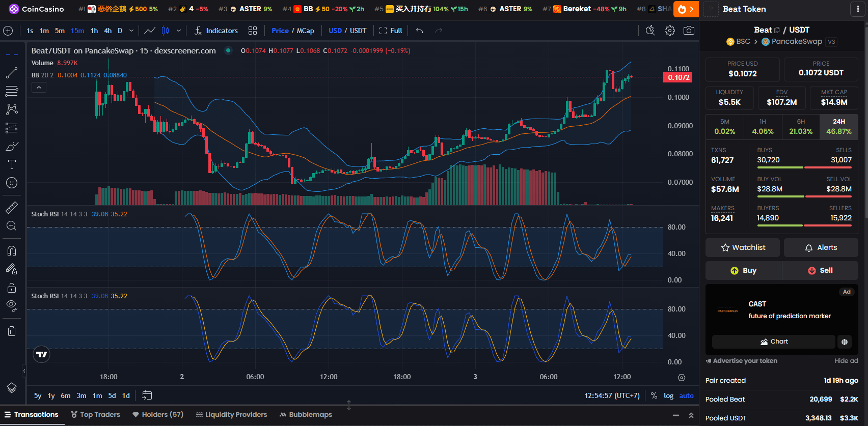
Task: Take a chart snapshot with camera icon
Action: (689, 31)
